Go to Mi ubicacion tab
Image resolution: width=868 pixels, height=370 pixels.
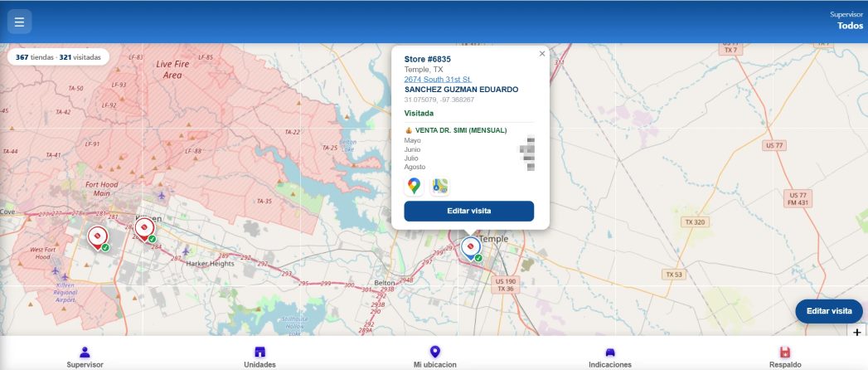click(x=435, y=357)
